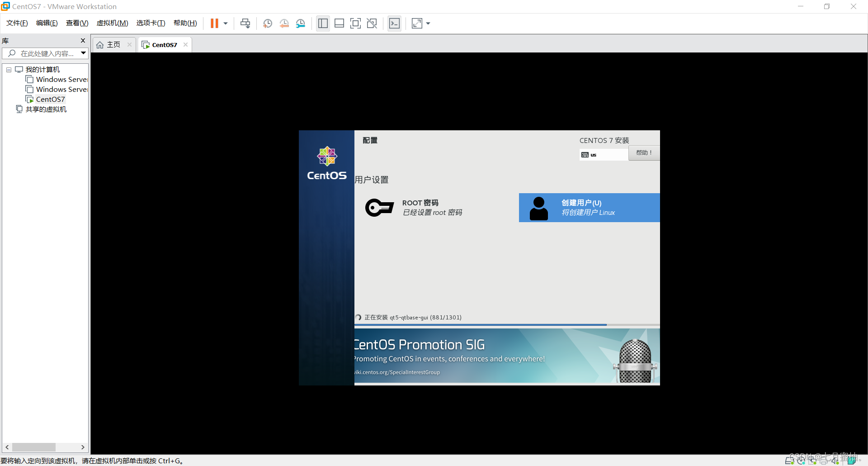Open the console view icon
868x466 pixels.
[394, 23]
